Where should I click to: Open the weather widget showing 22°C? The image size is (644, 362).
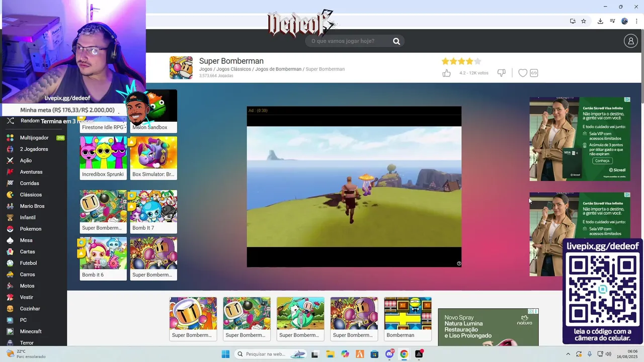coord(25,354)
